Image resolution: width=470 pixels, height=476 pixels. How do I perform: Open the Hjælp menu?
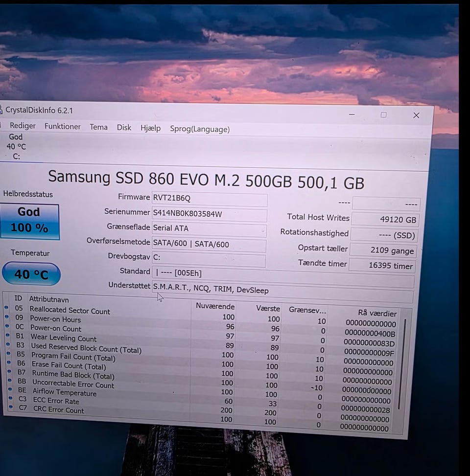click(150, 128)
